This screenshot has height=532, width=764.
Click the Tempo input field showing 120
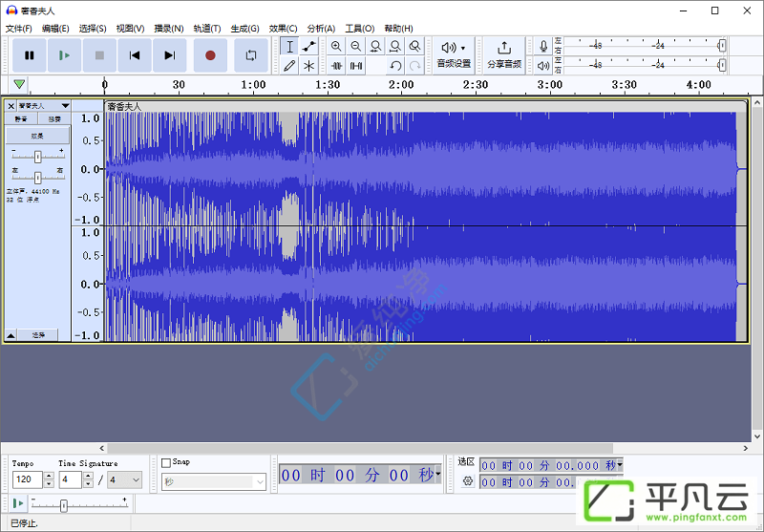[x=28, y=479]
